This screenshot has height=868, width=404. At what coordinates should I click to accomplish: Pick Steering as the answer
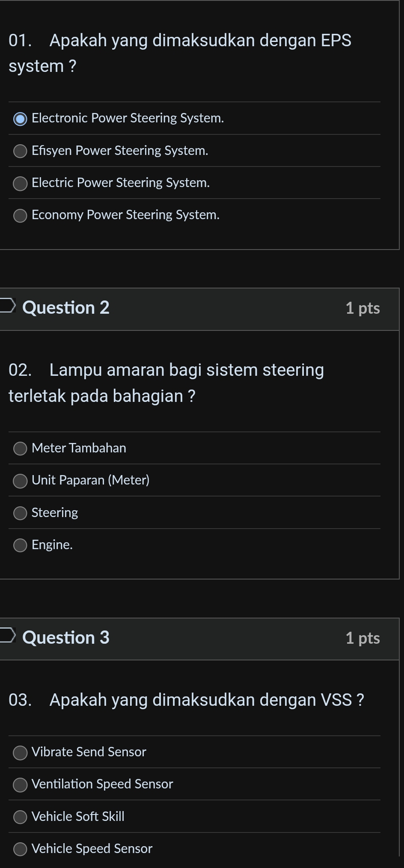20,513
